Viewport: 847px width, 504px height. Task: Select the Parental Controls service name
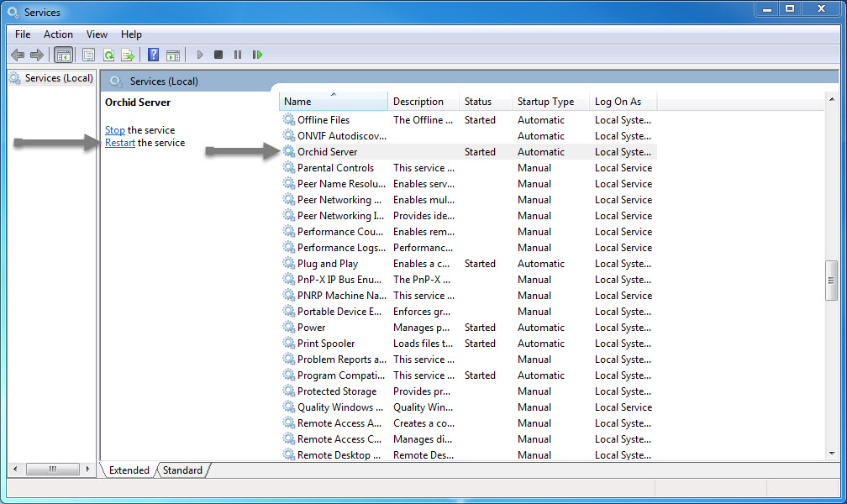tap(335, 168)
